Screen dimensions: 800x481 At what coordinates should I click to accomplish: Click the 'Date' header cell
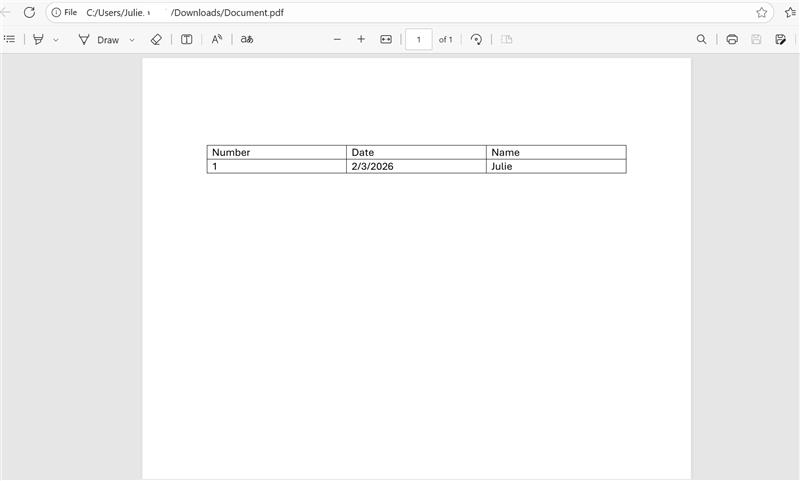pyautogui.click(x=416, y=152)
